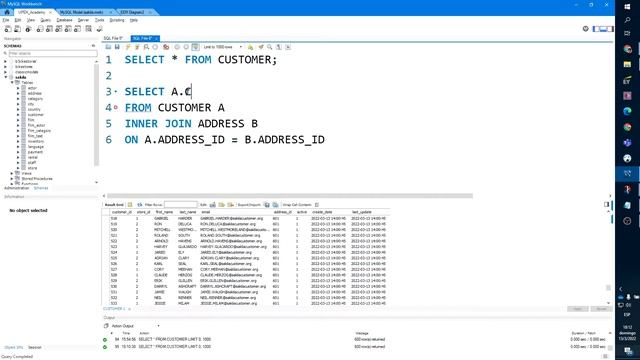Expand the payment table node
The width and height of the screenshot is (640, 360).
pos(18,152)
